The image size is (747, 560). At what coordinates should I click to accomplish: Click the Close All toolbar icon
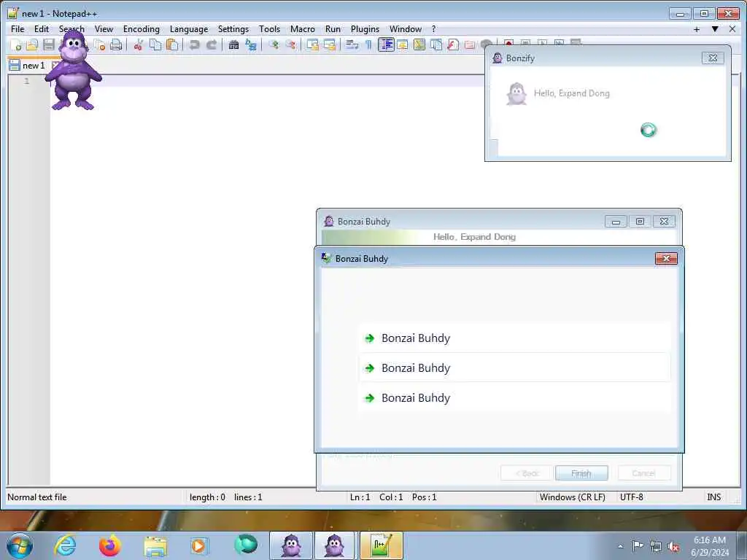click(x=99, y=44)
